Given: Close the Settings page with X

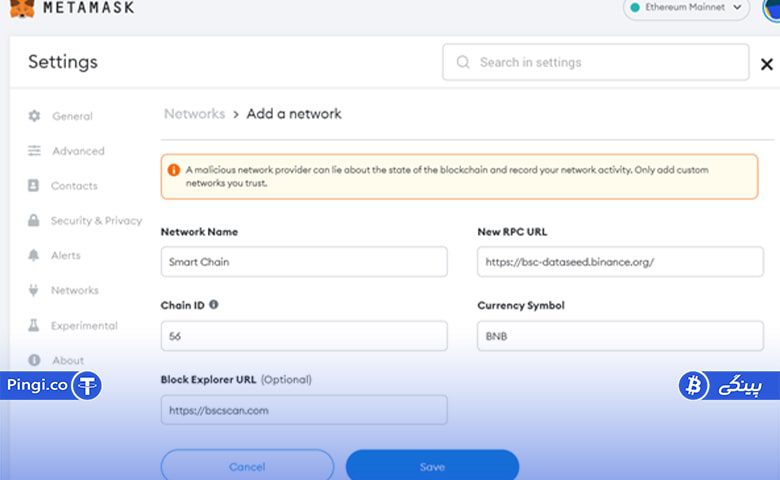Looking at the screenshot, I should (x=767, y=64).
